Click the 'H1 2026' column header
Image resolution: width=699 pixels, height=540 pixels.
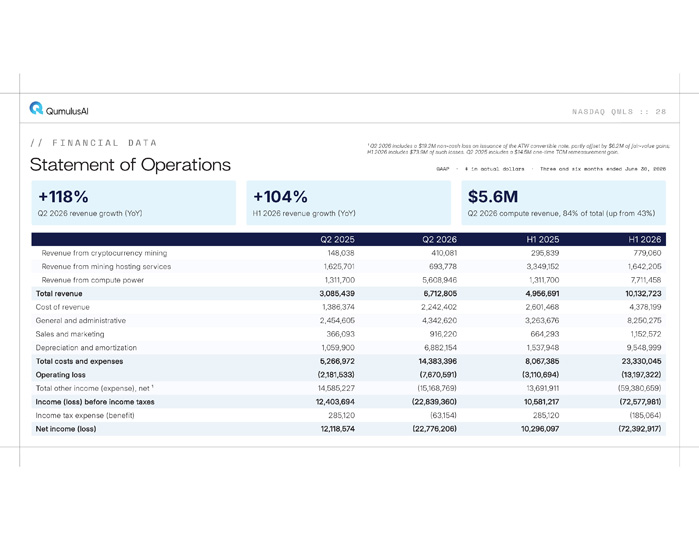point(645,239)
